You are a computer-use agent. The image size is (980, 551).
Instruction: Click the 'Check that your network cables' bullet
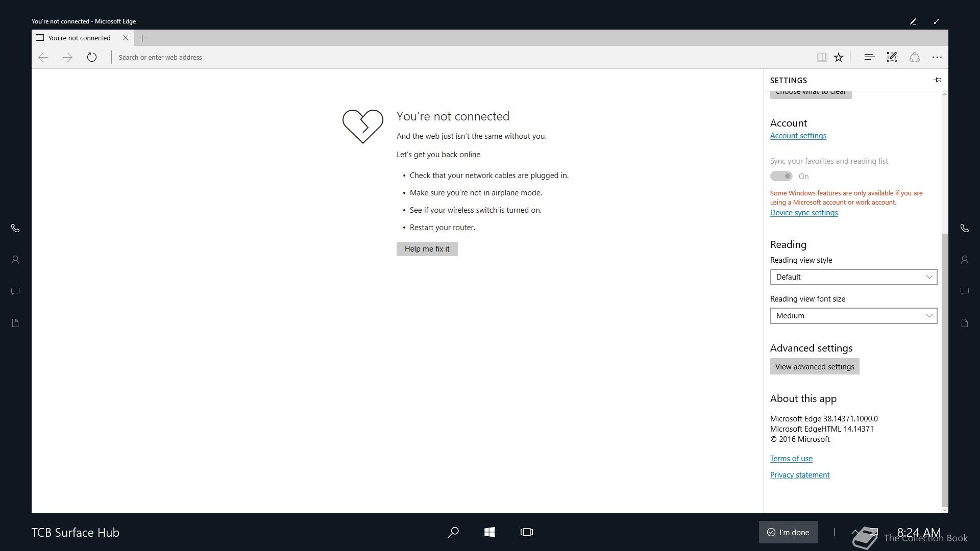(489, 176)
